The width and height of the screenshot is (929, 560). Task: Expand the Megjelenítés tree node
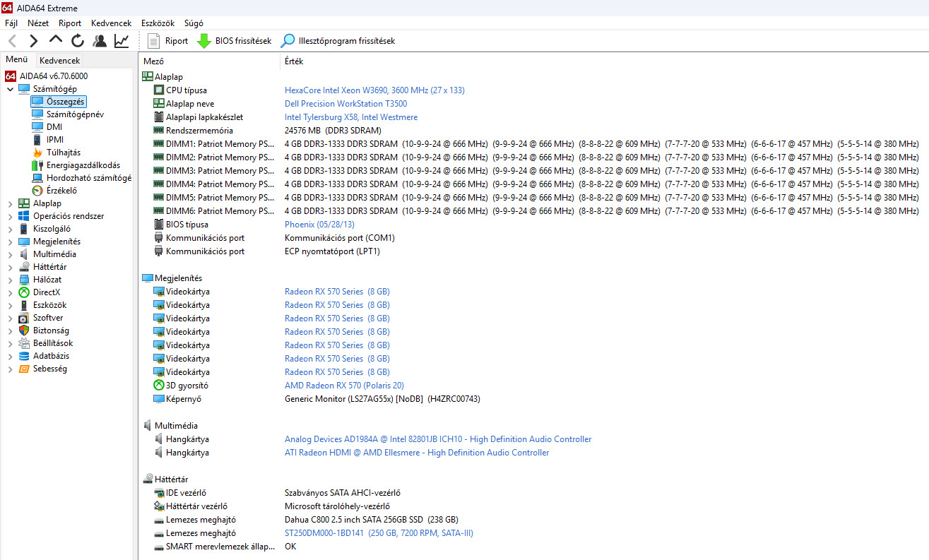[x=10, y=242]
